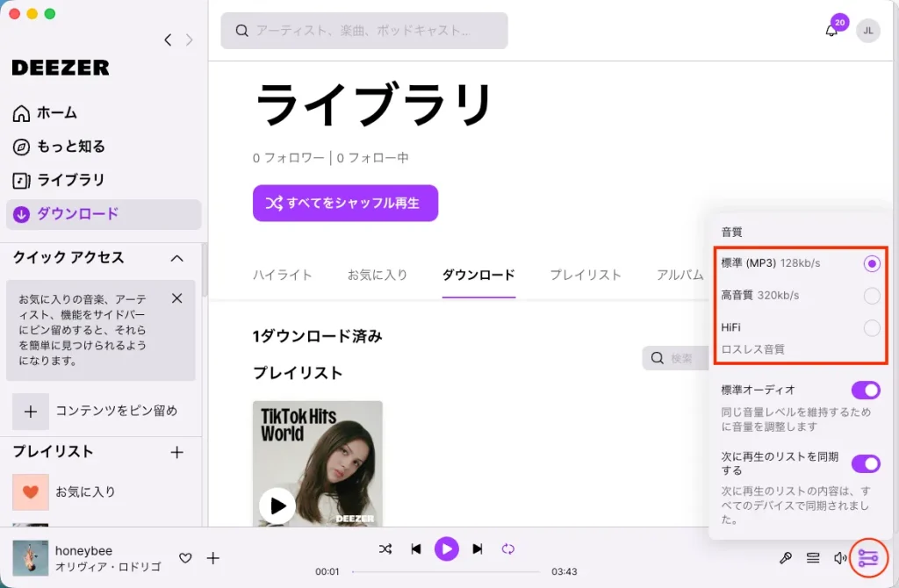Add a new playlist with plus icon

point(177,452)
